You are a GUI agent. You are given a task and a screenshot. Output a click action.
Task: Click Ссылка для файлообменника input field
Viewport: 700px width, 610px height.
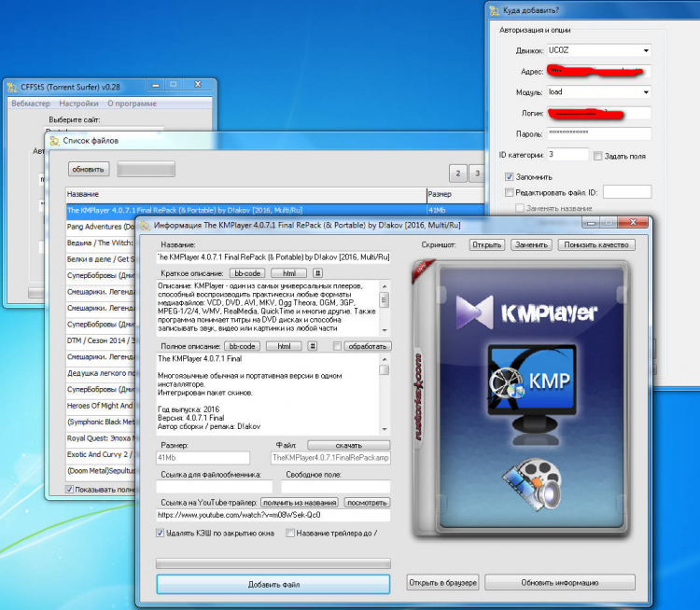pyautogui.click(x=215, y=486)
